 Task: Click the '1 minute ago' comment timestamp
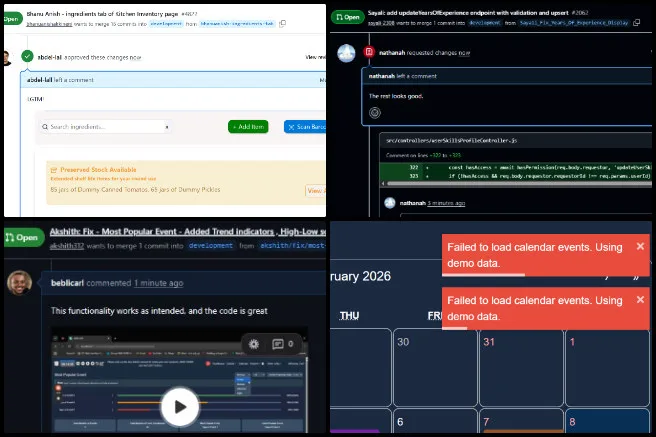click(159, 283)
